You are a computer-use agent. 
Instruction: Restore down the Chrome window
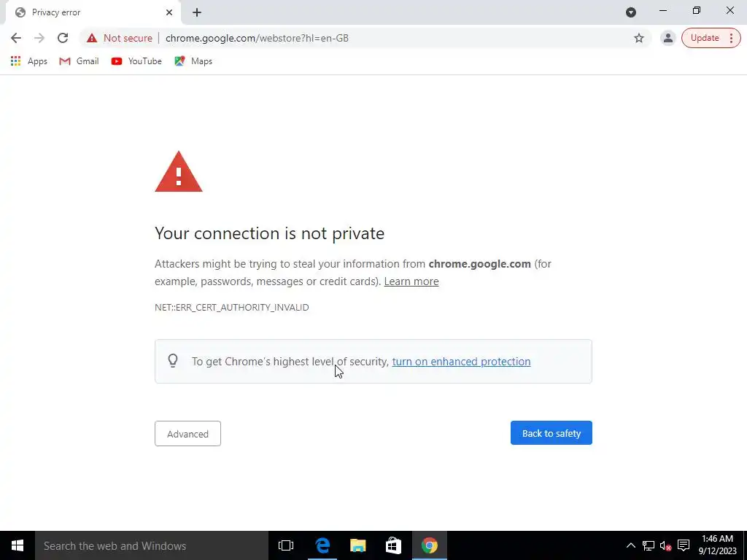pos(697,11)
